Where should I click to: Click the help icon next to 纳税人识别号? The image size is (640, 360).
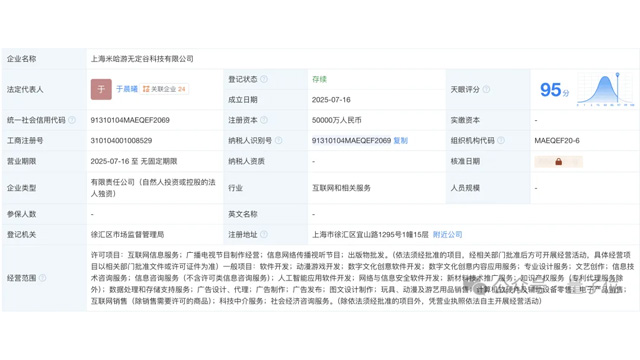278,140
